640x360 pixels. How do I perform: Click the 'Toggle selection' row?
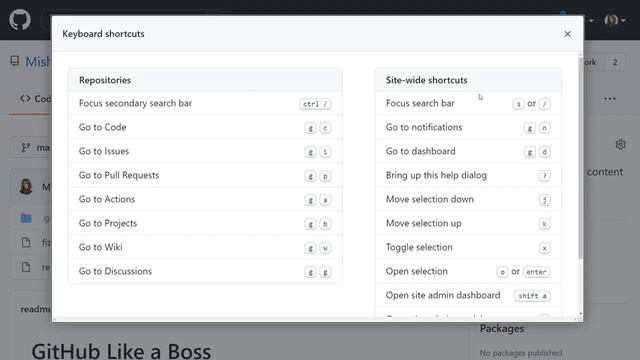[468, 247]
